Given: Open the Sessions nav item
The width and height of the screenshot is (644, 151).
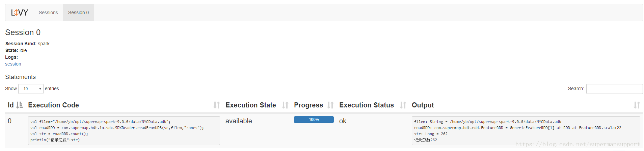Looking at the screenshot, I should click(x=48, y=12).
